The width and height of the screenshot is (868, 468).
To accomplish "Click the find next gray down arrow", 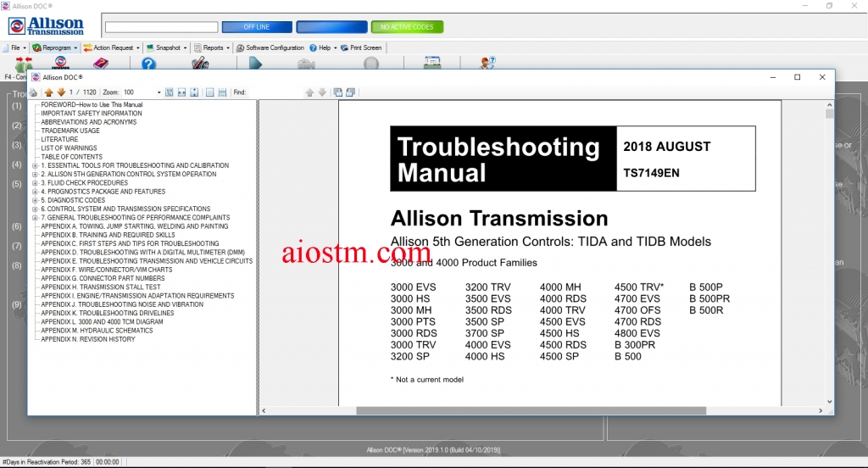I will click(322, 92).
